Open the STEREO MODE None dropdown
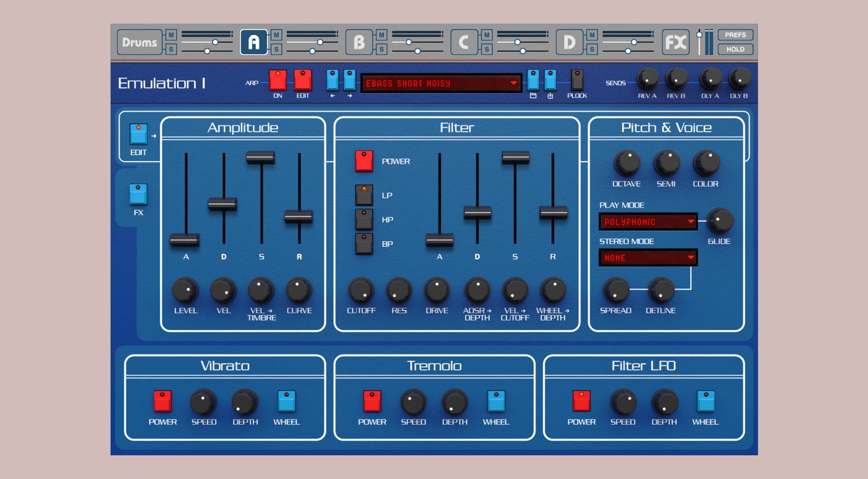Viewport: 868px width, 479px height. point(648,258)
